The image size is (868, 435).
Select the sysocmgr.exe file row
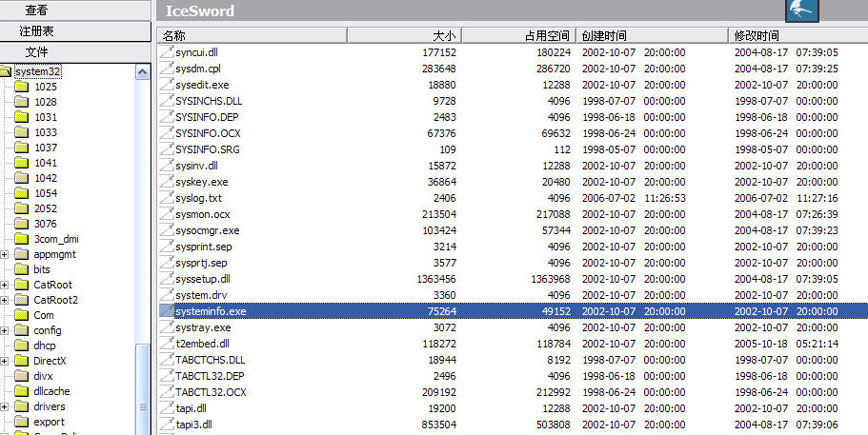click(x=513, y=230)
